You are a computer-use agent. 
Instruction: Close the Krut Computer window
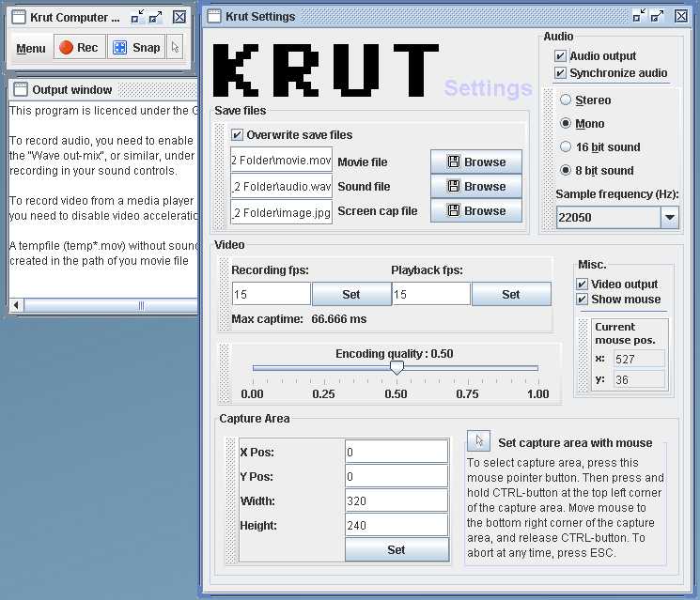(179, 17)
